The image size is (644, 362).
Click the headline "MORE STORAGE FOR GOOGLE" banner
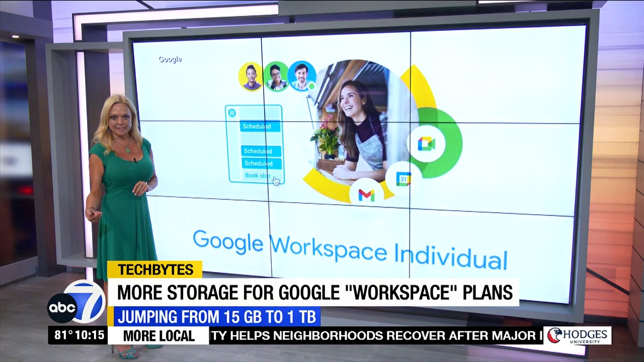click(x=314, y=292)
